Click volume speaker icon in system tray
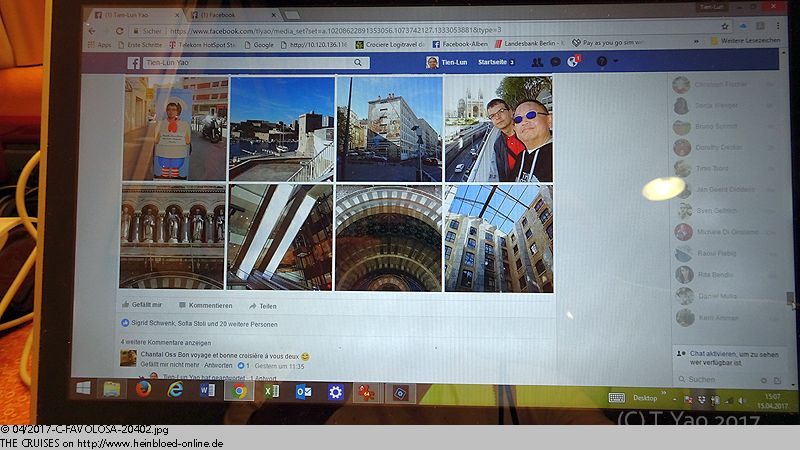 [741, 401]
